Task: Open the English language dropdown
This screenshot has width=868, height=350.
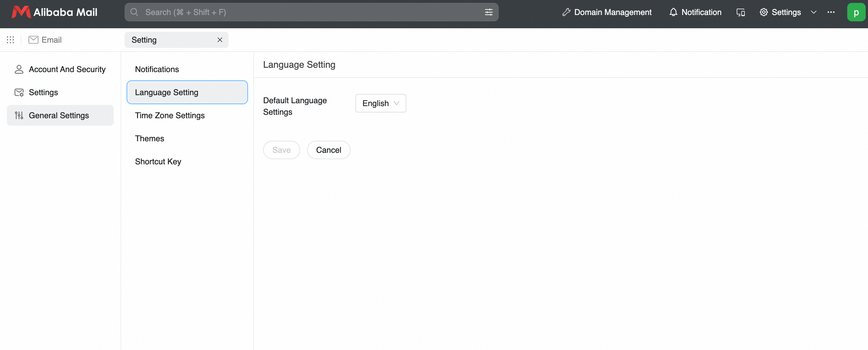Action: [x=381, y=103]
